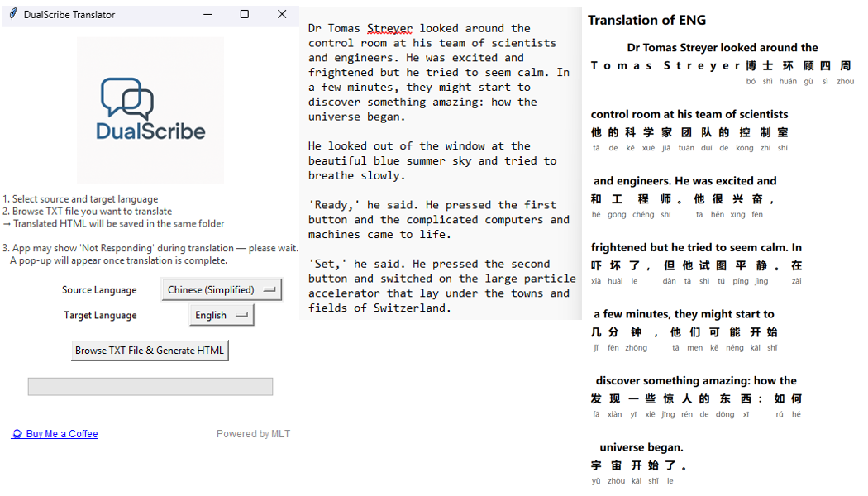
Task: Click the Chinese line 宇宙开始了
Action: 638,465
